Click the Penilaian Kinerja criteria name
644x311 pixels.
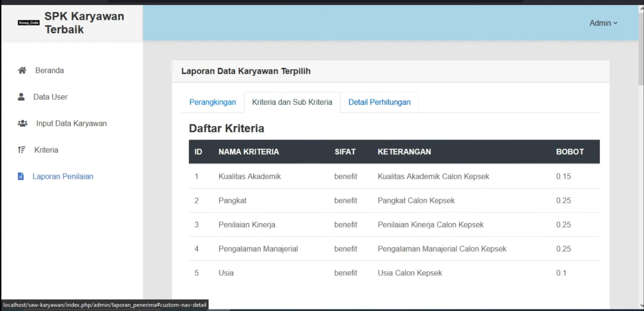pos(247,225)
